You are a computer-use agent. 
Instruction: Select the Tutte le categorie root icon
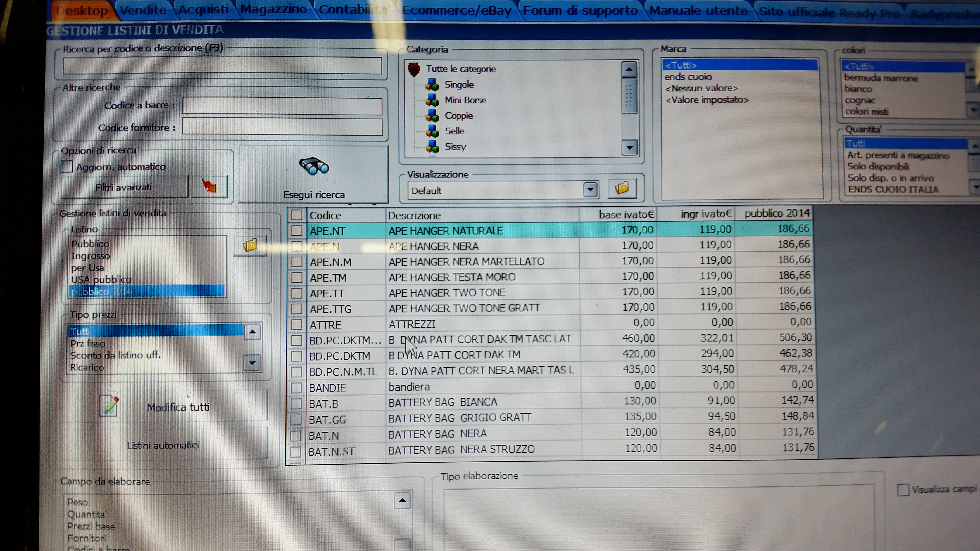tap(414, 69)
